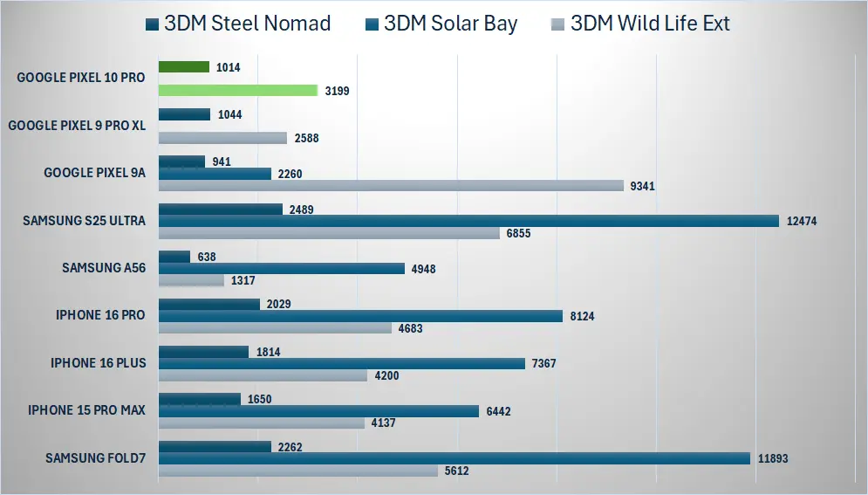
Task: Click the data label 2489
Action: 302,210
